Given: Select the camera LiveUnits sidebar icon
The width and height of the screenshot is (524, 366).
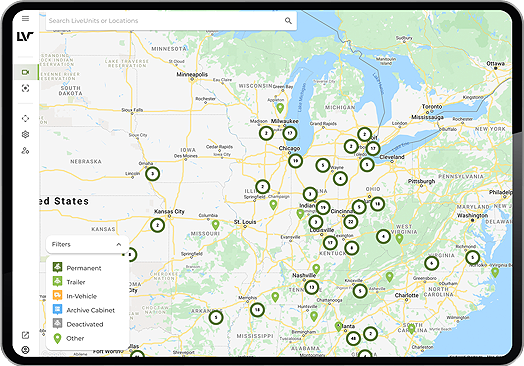Looking at the screenshot, I should coord(26,72).
